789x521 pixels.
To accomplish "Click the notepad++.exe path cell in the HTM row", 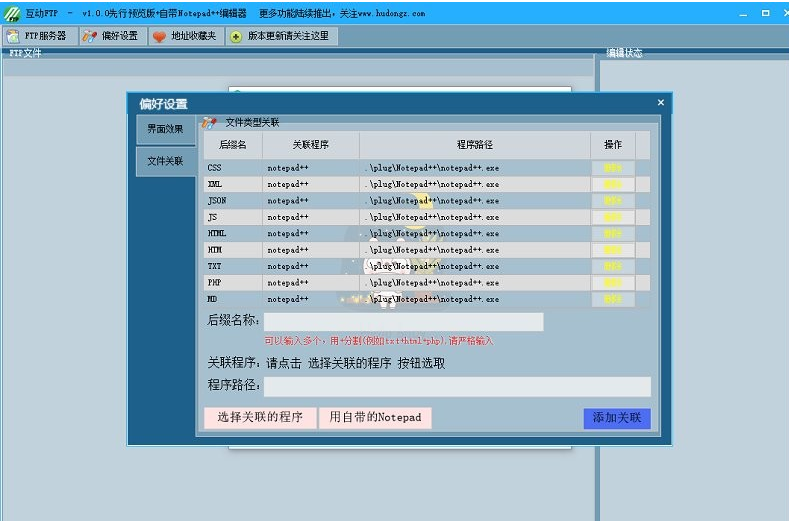I will (x=475, y=250).
